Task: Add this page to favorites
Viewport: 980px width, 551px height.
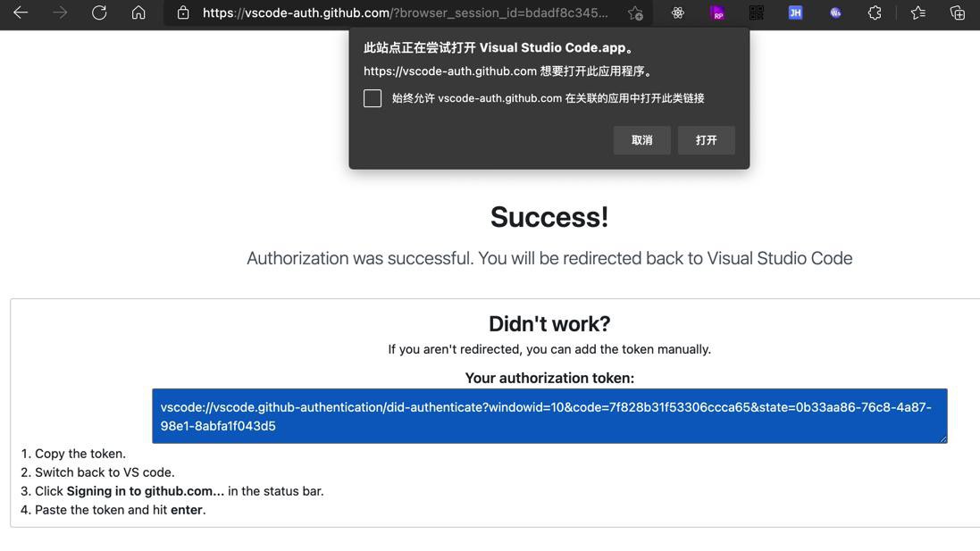Action: coord(636,13)
